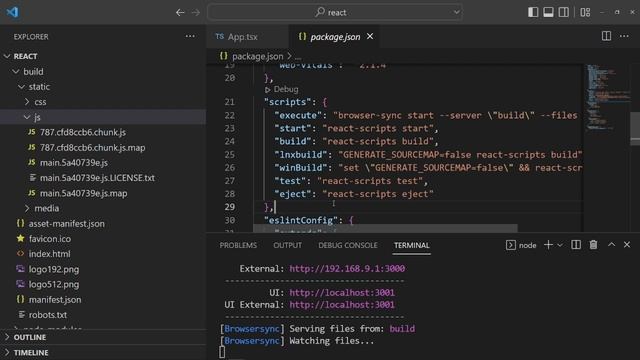Image resolution: width=640 pixels, height=360 pixels.
Task: Toggle the primary side bar
Action: pyautogui.click(x=533, y=12)
